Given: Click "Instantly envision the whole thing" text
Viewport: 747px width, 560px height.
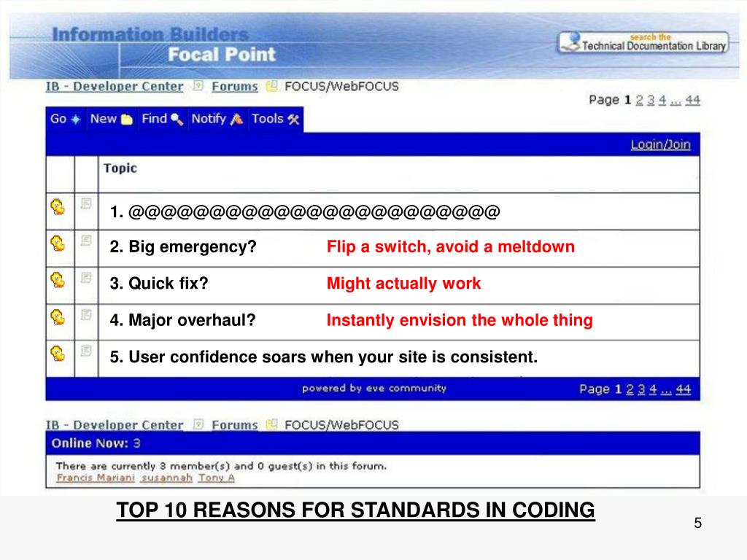Looking at the screenshot, I should click(x=460, y=320).
